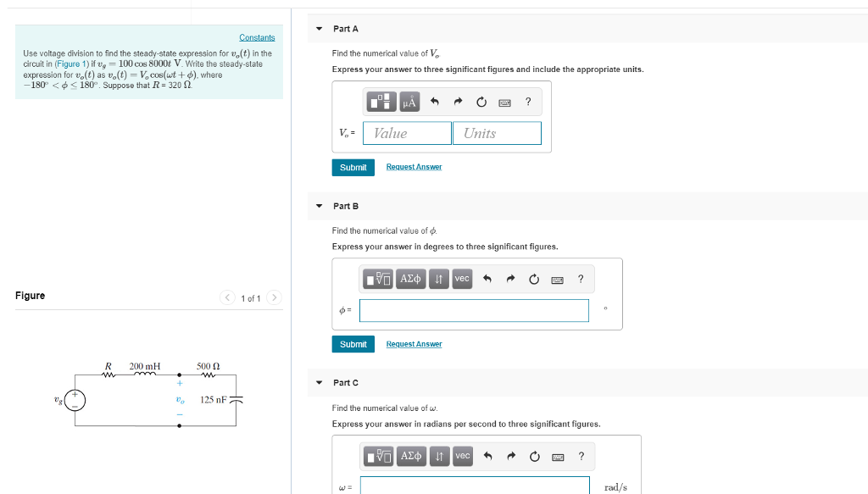
Task: Redo in Part C answer toolbar
Action: (x=511, y=457)
